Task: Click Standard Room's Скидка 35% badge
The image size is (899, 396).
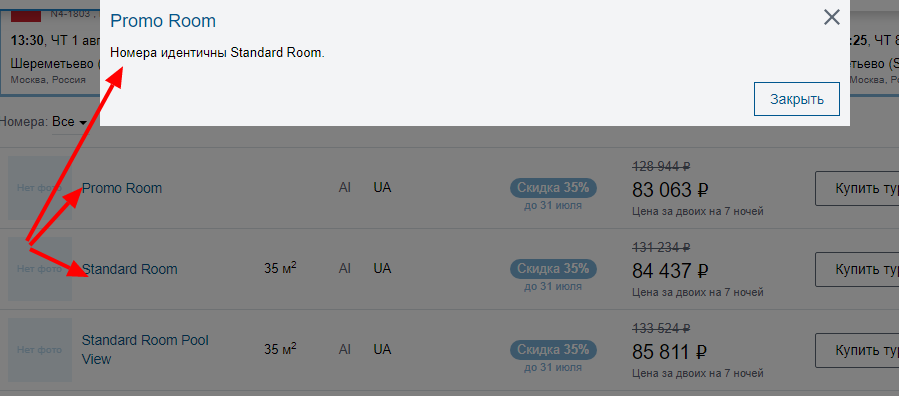Action: tap(553, 268)
